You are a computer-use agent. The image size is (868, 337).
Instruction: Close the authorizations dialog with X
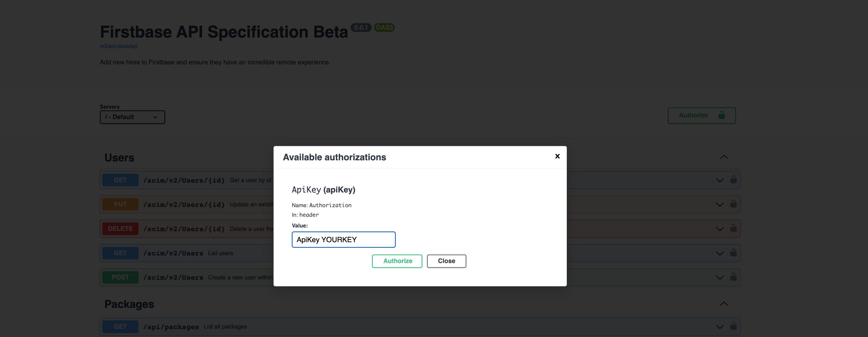[x=557, y=156]
